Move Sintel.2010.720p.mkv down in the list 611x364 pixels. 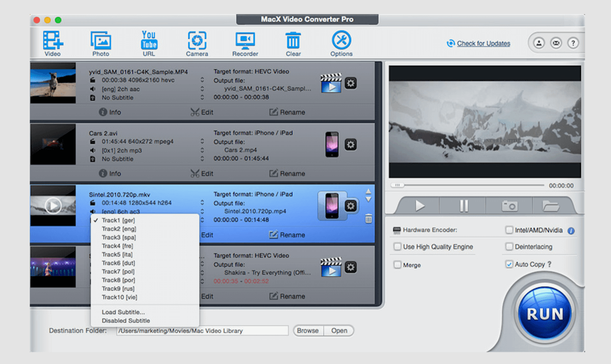coord(368,199)
